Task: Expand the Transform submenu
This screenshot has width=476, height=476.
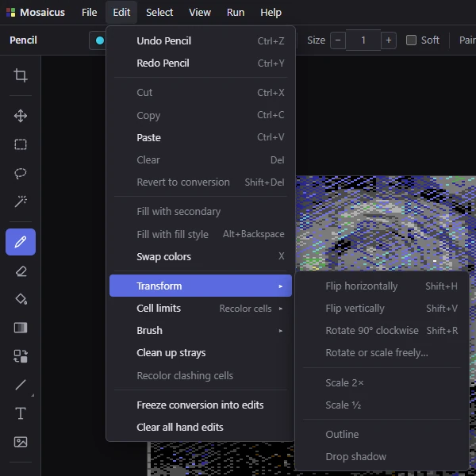Action: click(201, 286)
